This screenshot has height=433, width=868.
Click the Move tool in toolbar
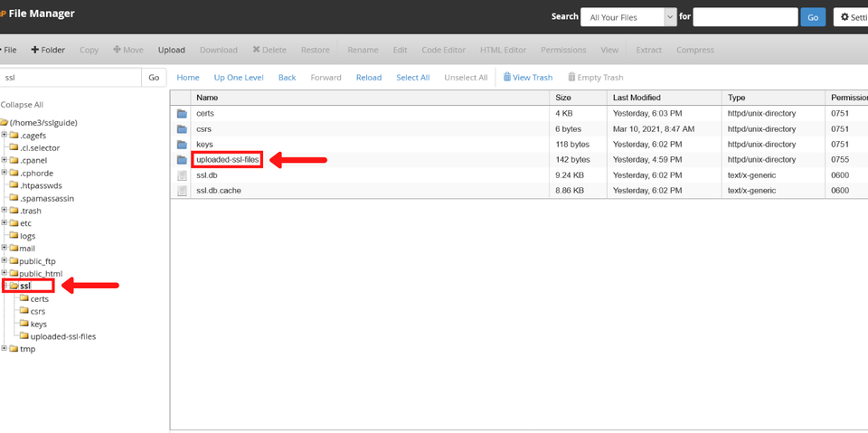127,50
